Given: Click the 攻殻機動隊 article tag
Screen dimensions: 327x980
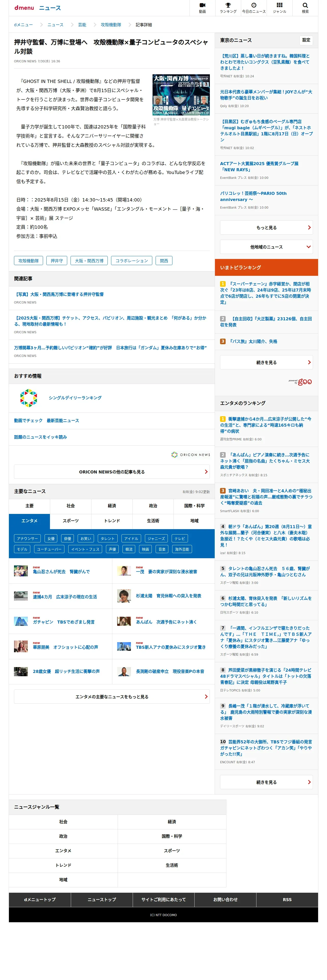Looking at the screenshot, I should click(29, 261).
